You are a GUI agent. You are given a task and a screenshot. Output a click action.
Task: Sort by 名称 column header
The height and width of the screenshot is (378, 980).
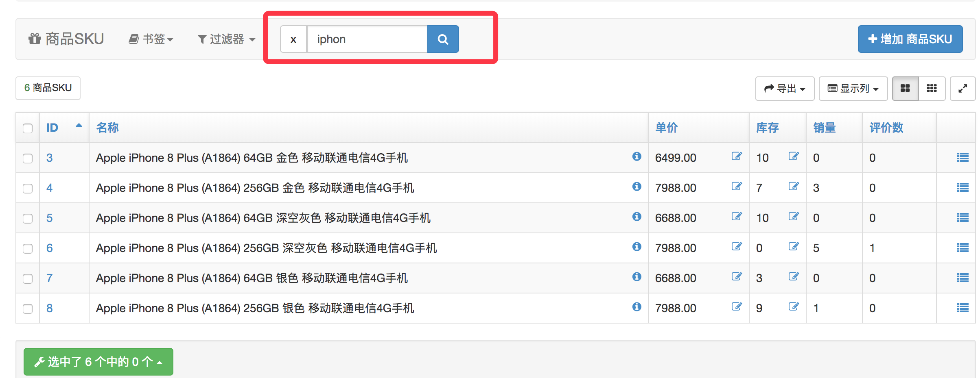point(107,128)
